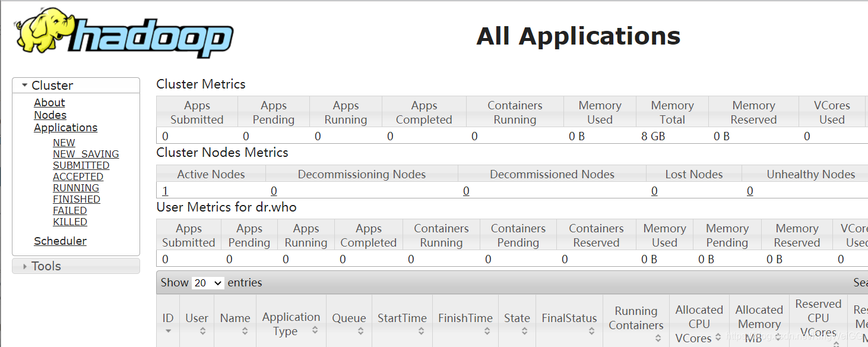868x347 pixels.
Task: Click the Hadoop elephant logo
Action: pyautogui.click(x=124, y=33)
